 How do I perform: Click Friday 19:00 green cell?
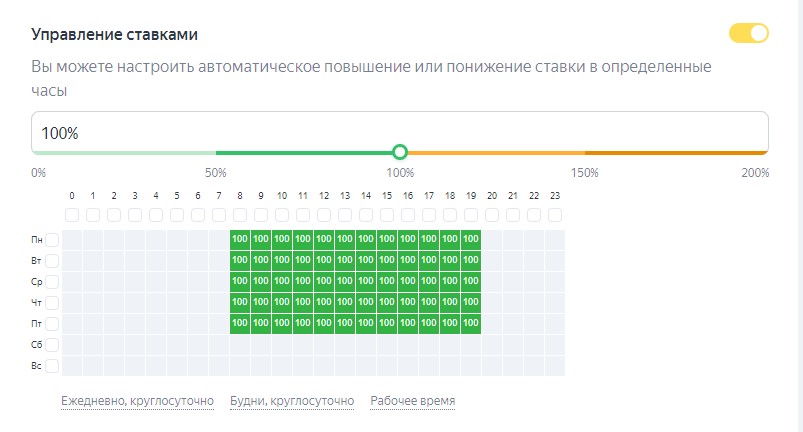click(x=471, y=323)
